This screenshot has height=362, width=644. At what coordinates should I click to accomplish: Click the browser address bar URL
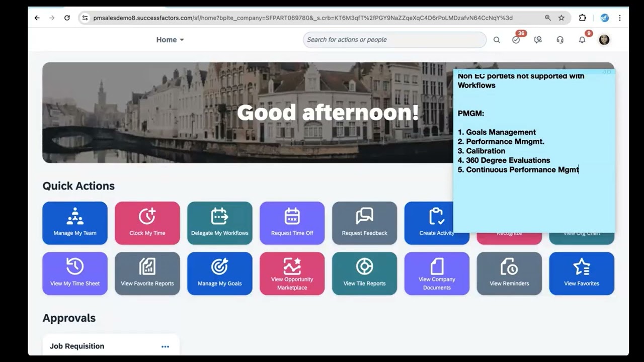pos(303,18)
